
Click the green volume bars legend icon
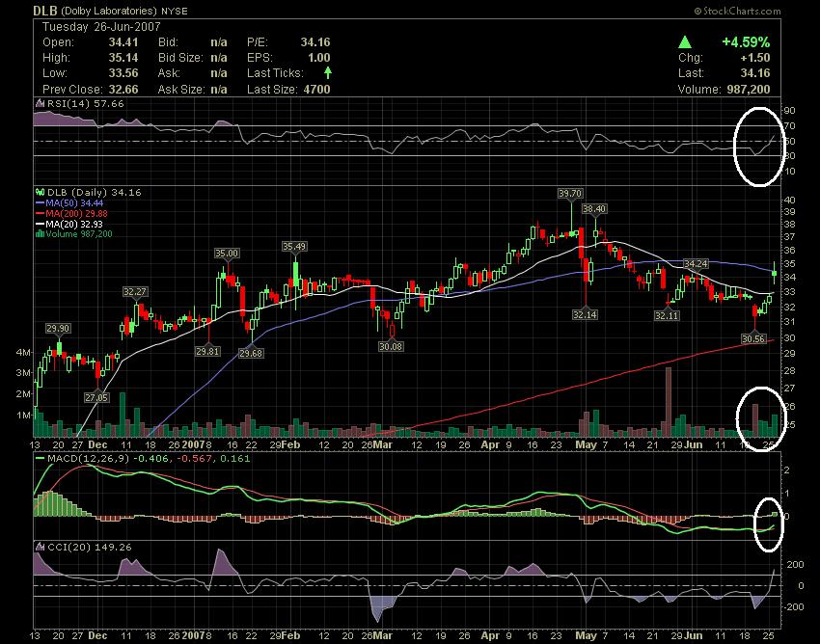pos(40,234)
